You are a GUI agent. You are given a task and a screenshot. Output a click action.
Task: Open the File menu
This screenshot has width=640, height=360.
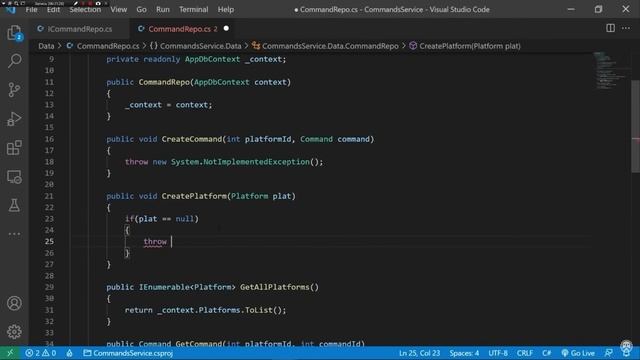tap(31, 9)
